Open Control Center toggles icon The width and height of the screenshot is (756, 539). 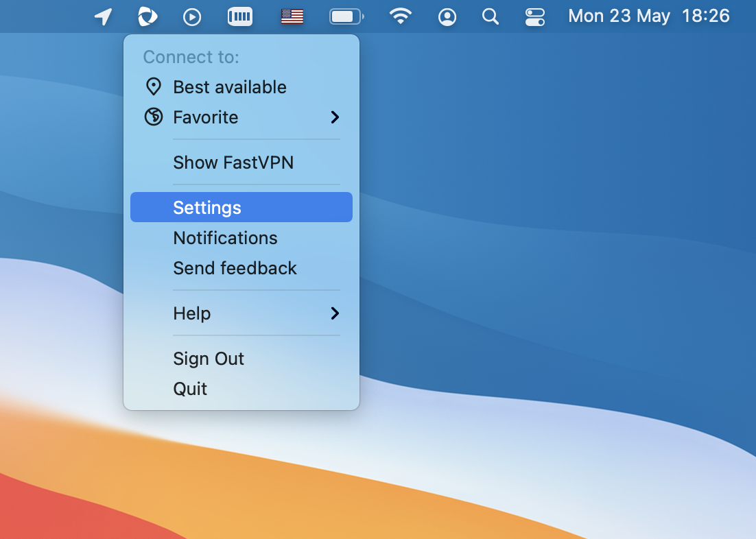click(x=534, y=17)
